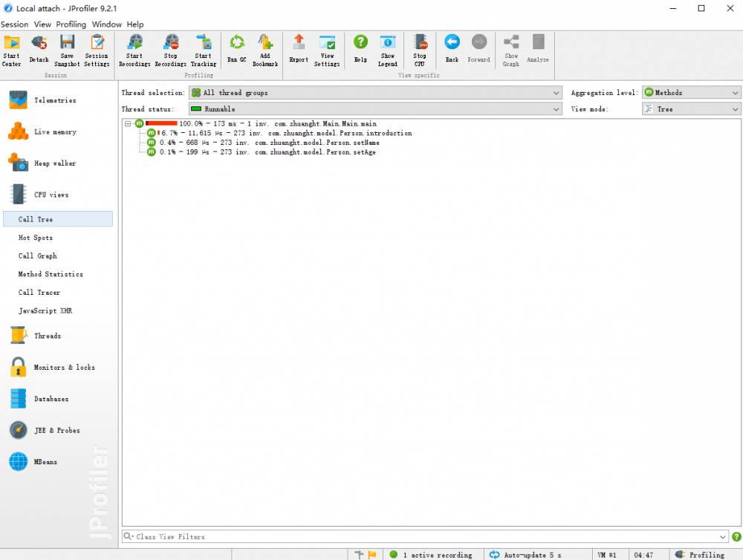Add a bookmark via toolbar
The height and width of the screenshot is (560, 743).
coord(265,51)
